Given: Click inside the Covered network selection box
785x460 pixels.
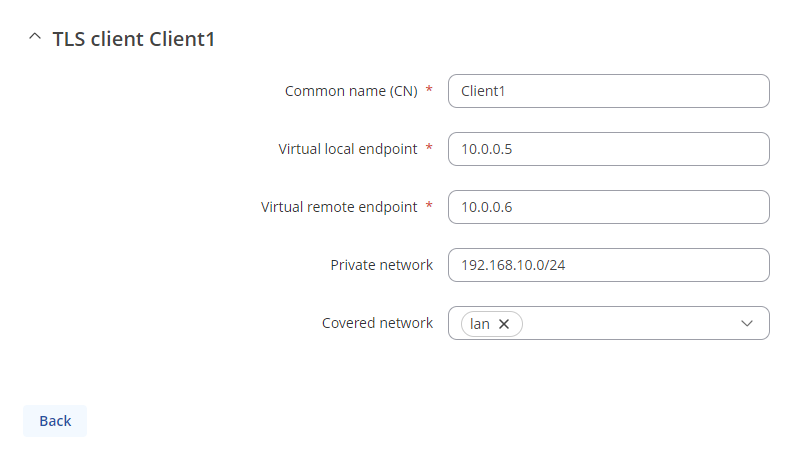Looking at the screenshot, I should click(x=630, y=324).
